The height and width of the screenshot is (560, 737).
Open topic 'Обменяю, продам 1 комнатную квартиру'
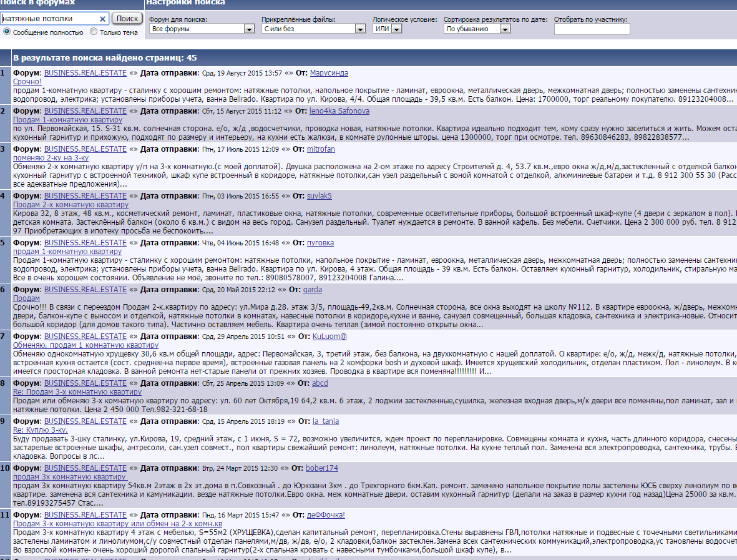tap(85, 345)
